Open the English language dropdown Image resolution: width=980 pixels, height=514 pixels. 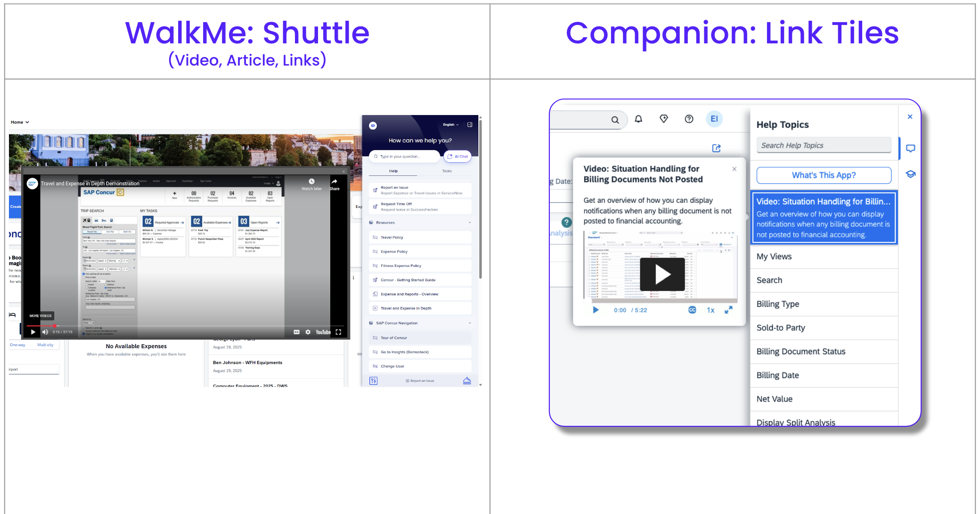point(450,125)
